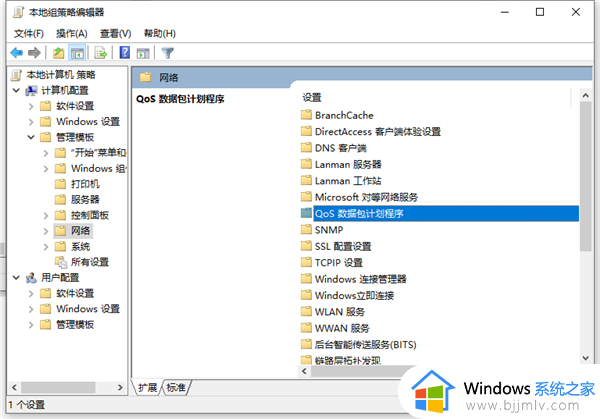Image resolution: width=600 pixels, height=419 pixels.
Task: Expand the 控制面板 tree node
Action: point(46,215)
